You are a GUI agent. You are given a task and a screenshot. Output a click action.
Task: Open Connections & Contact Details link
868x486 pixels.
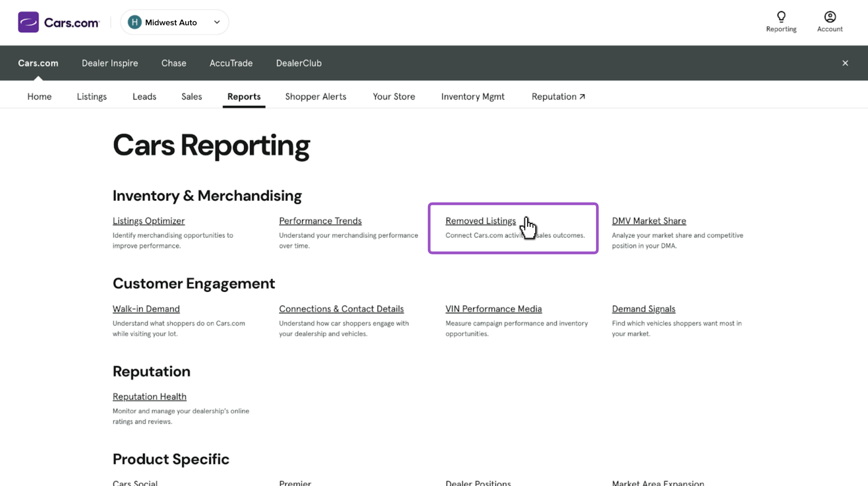pyautogui.click(x=341, y=309)
